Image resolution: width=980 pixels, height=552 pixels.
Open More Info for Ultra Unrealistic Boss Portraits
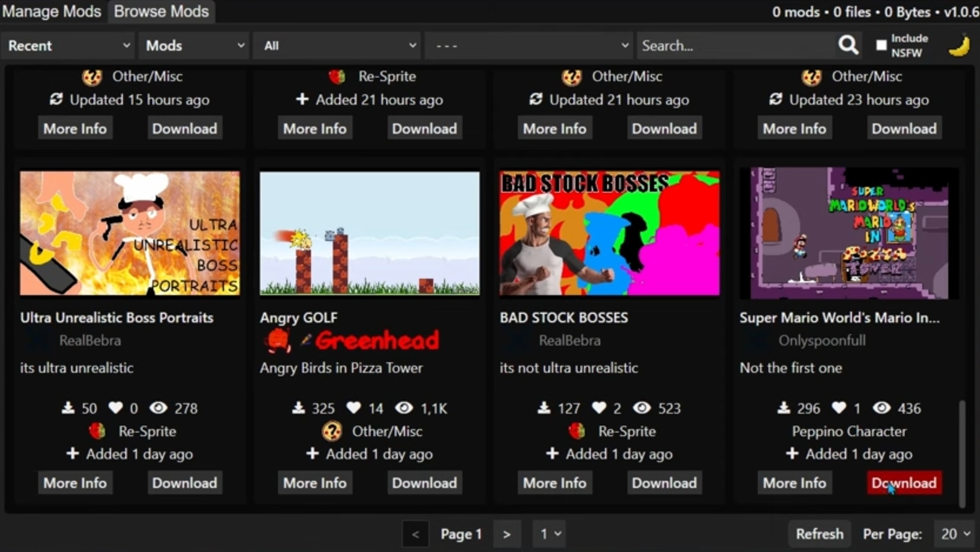pyautogui.click(x=75, y=483)
